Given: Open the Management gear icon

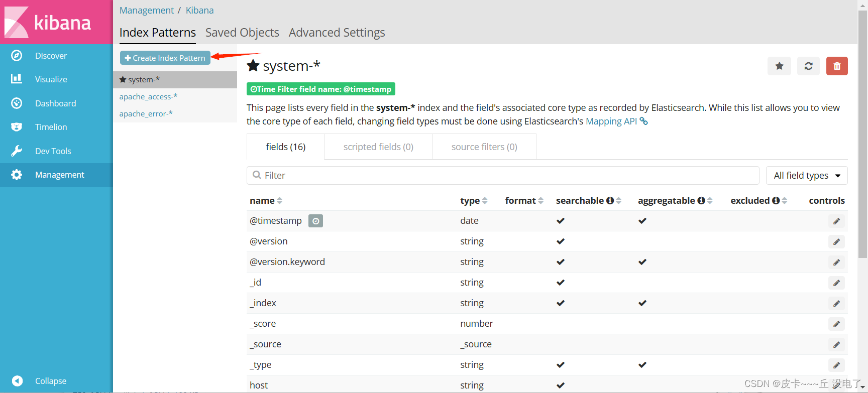Looking at the screenshot, I should 17,175.
